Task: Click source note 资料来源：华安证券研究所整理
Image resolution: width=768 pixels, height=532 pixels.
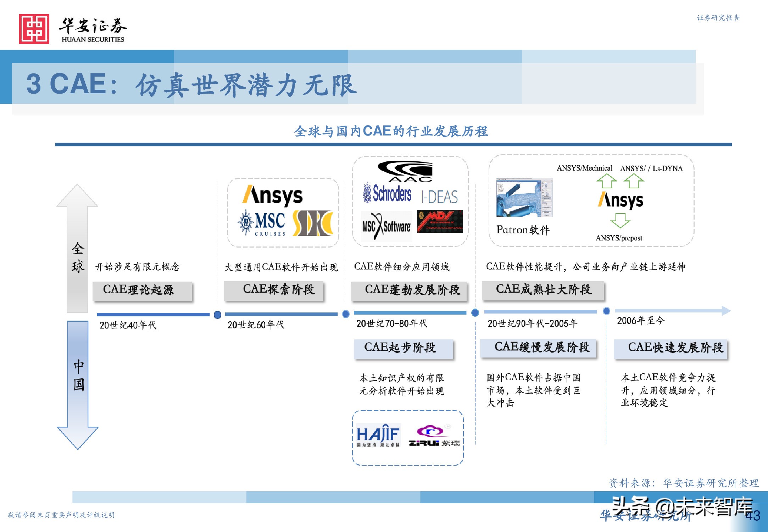Action: (684, 483)
